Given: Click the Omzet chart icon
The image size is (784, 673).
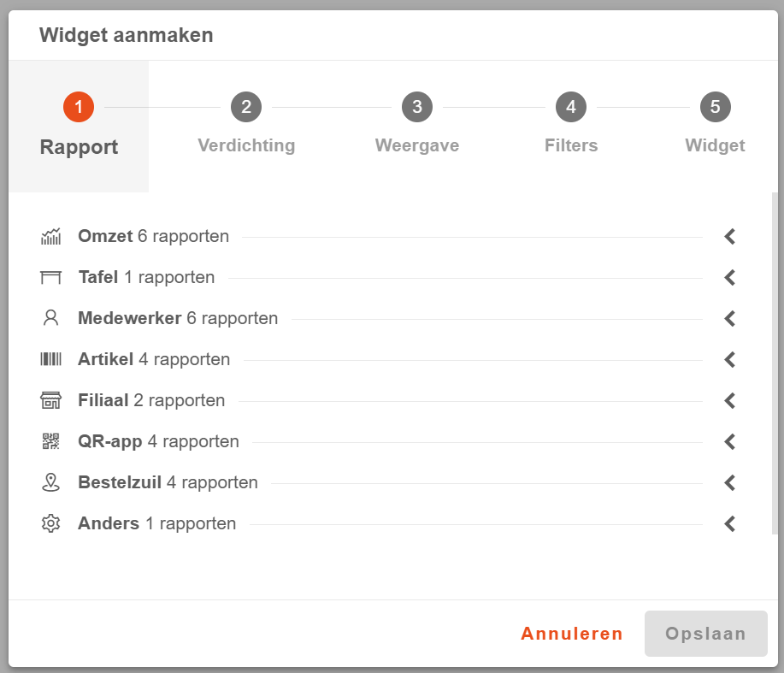Looking at the screenshot, I should (51, 237).
